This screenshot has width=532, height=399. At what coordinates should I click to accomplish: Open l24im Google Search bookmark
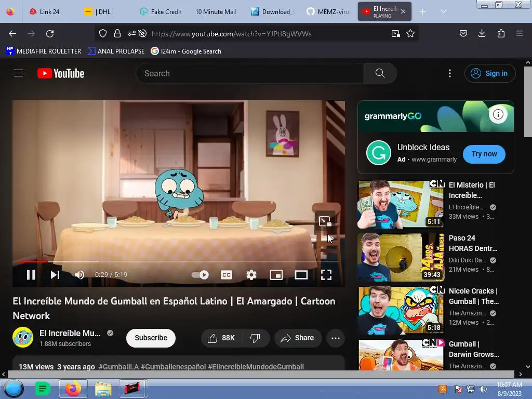tap(186, 51)
